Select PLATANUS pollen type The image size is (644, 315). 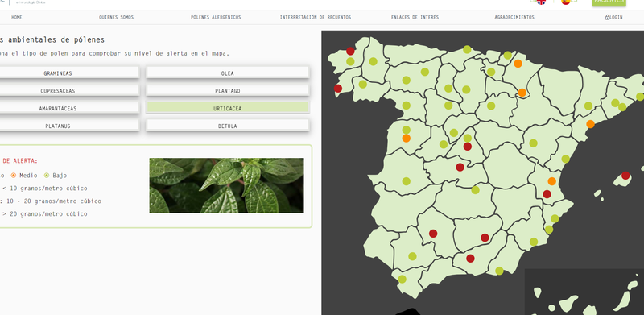tap(58, 126)
